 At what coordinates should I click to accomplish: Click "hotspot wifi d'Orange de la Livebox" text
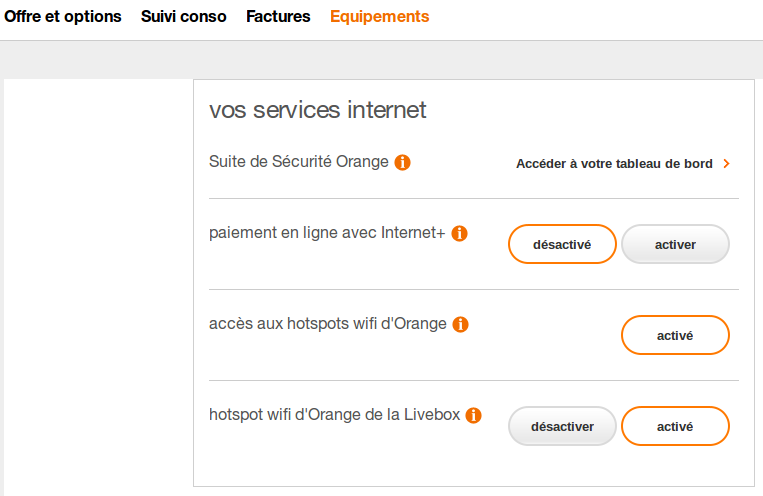coord(335,414)
